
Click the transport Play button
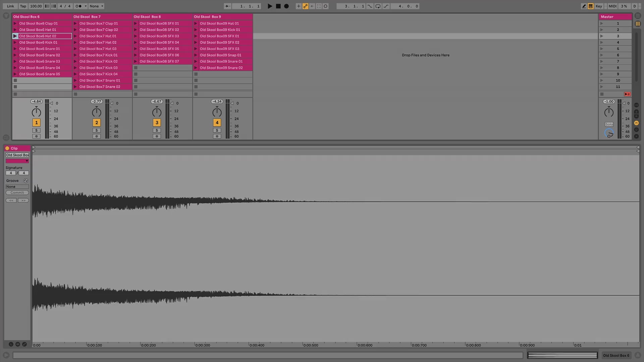coord(270,6)
